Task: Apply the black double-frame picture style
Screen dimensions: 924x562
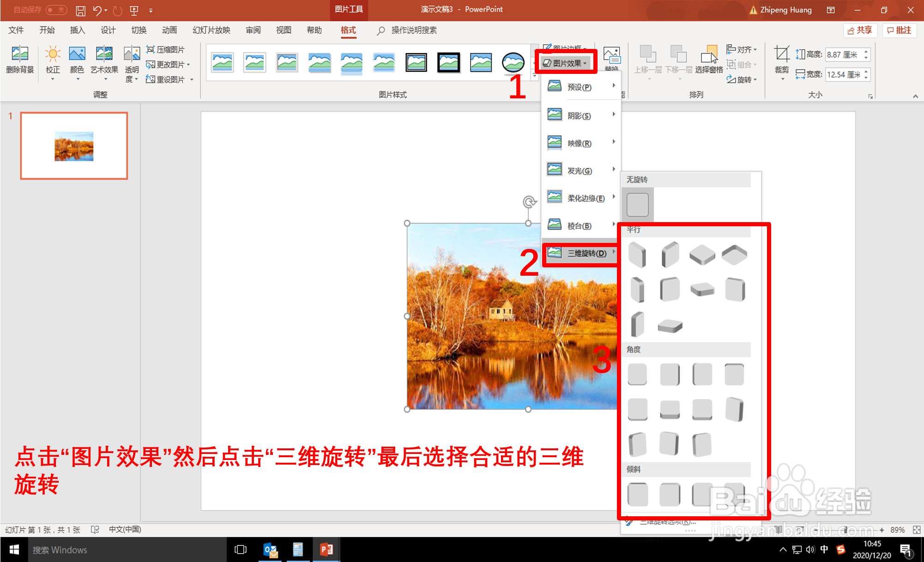Action: (416, 62)
